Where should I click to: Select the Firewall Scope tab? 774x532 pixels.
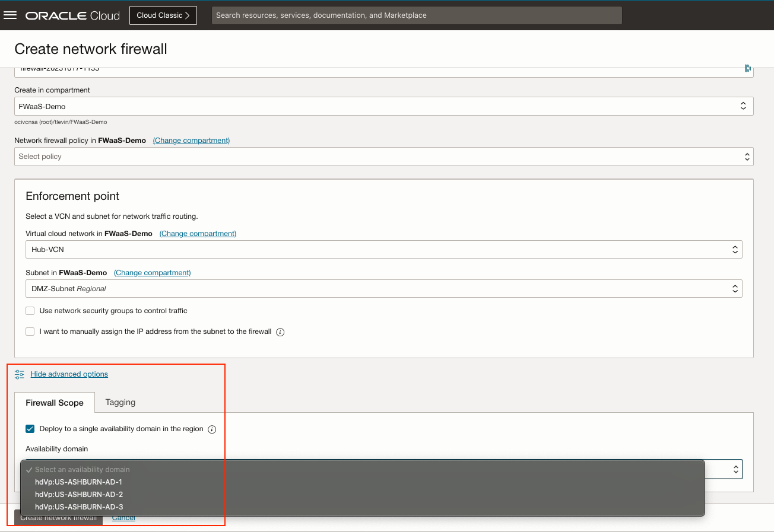(x=55, y=403)
